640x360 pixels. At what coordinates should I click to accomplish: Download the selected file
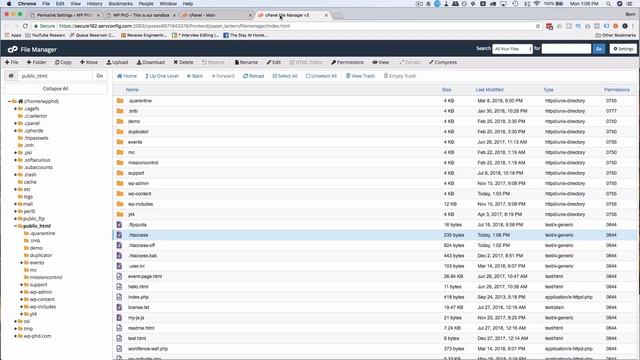(x=151, y=62)
